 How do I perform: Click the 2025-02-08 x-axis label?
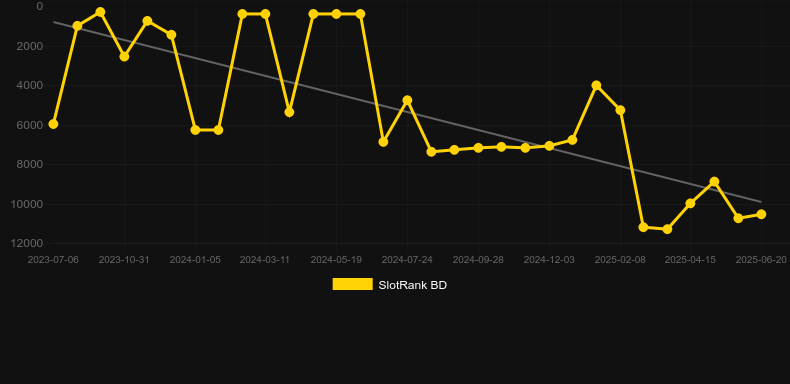tap(620, 260)
